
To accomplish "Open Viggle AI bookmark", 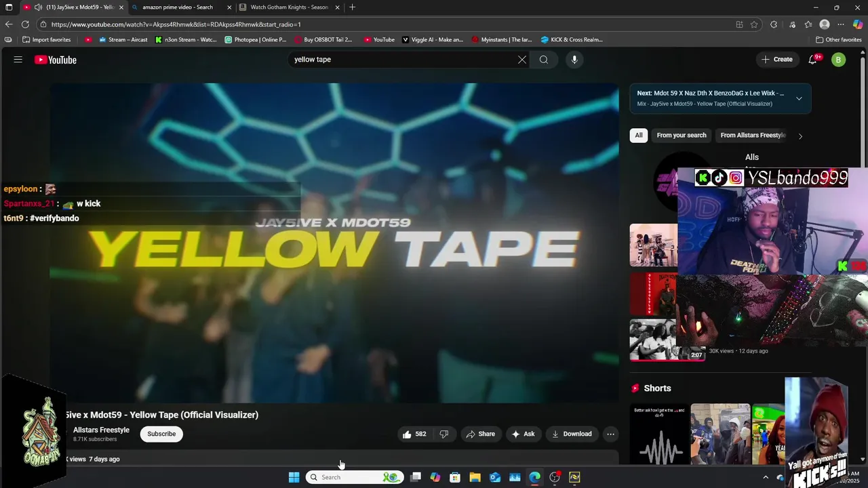I will pyautogui.click(x=433, y=39).
